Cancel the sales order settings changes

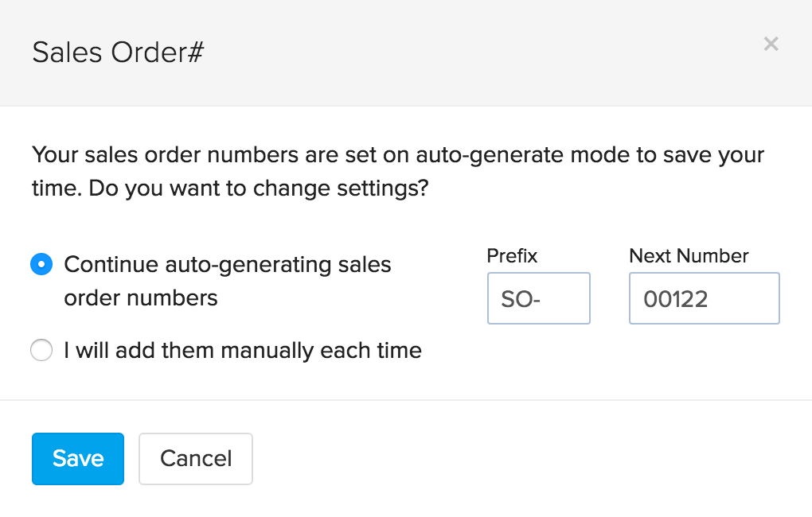point(195,459)
